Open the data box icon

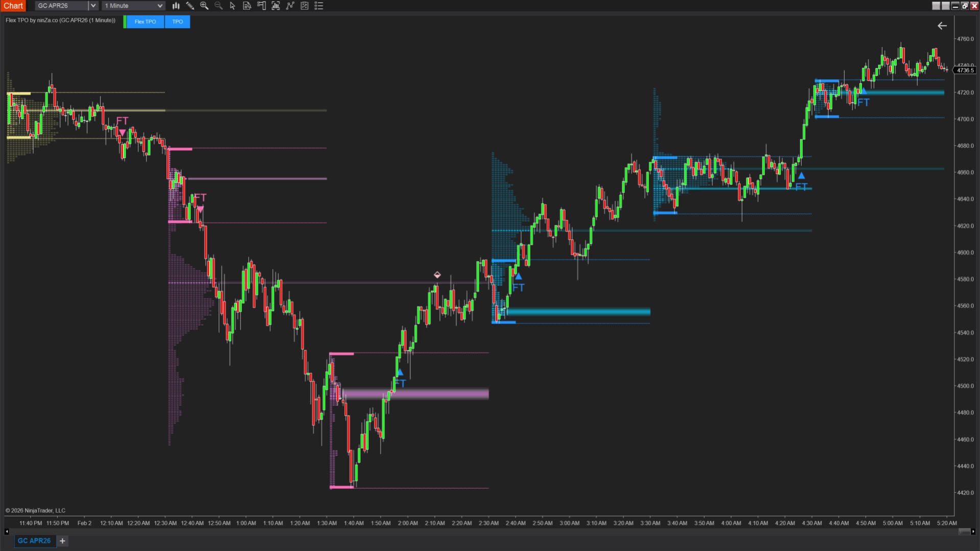247,6
